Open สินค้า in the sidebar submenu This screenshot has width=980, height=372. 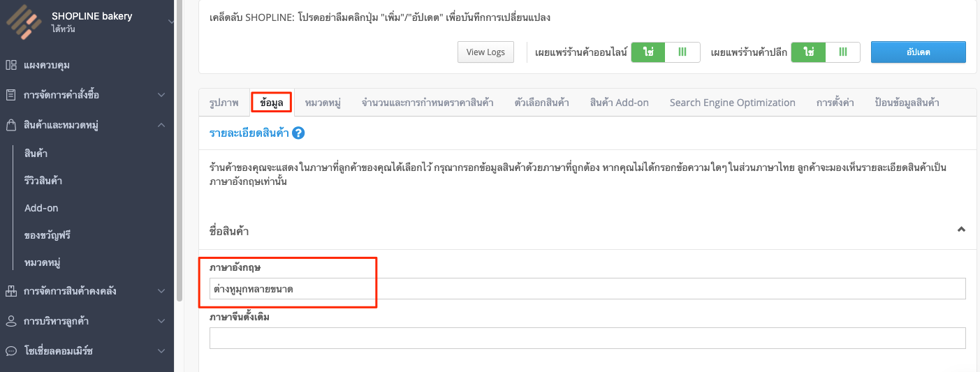pyautogui.click(x=36, y=153)
